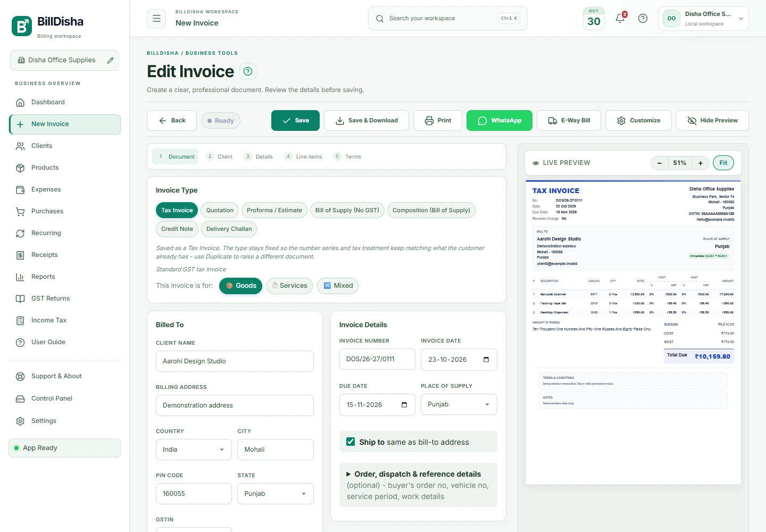Click Save & Download
This screenshot has height=532, width=766.
tap(367, 121)
